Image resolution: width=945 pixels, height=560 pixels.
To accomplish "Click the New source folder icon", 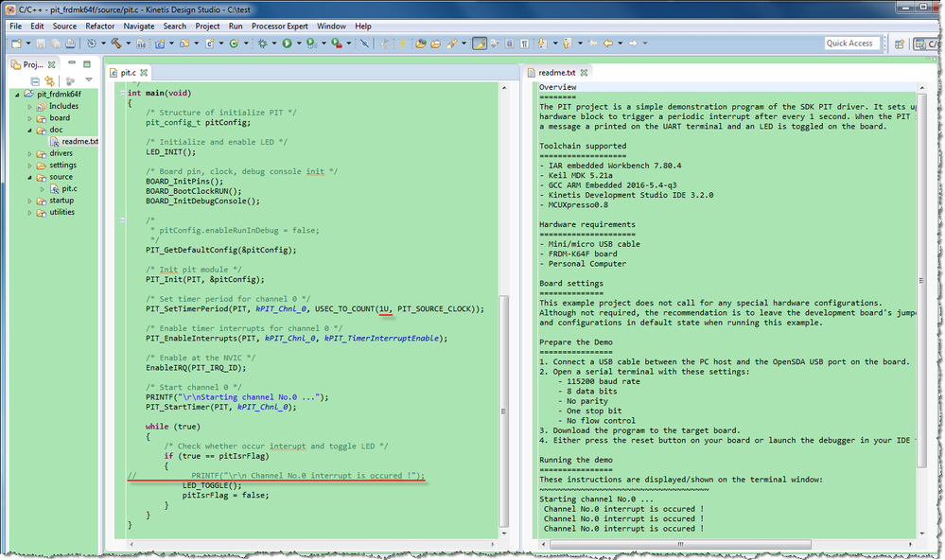I will (184, 44).
